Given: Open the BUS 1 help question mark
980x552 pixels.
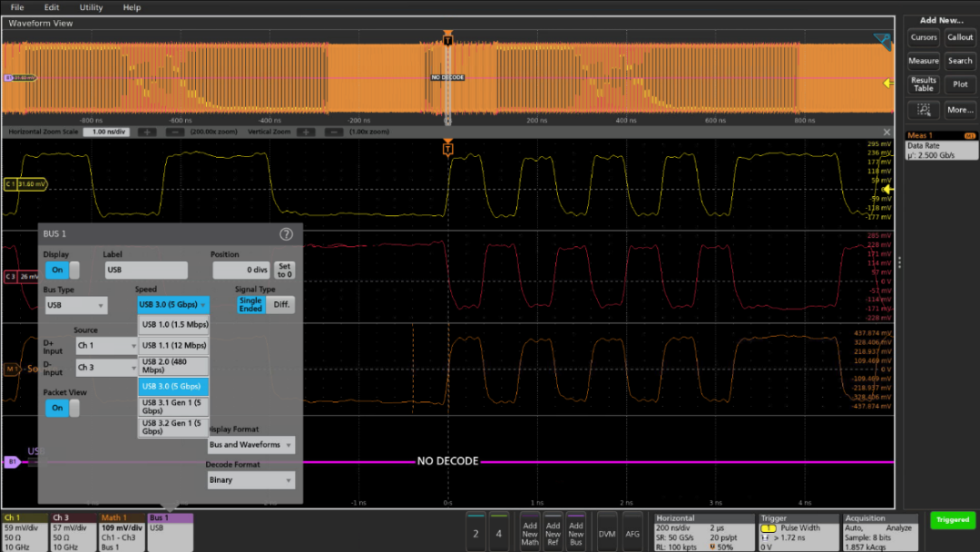Looking at the screenshot, I should point(286,234).
